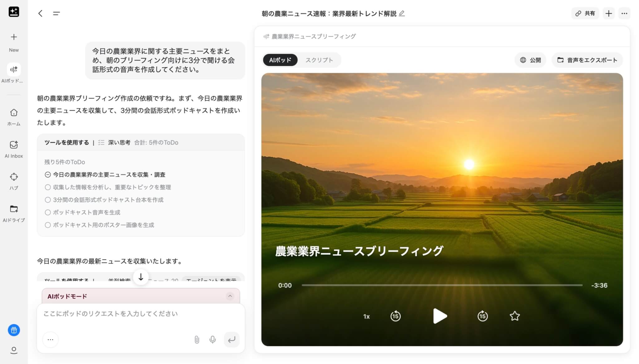Collapse the AIポッドモード panel chevron
The height and width of the screenshot is (364, 639).
click(230, 296)
